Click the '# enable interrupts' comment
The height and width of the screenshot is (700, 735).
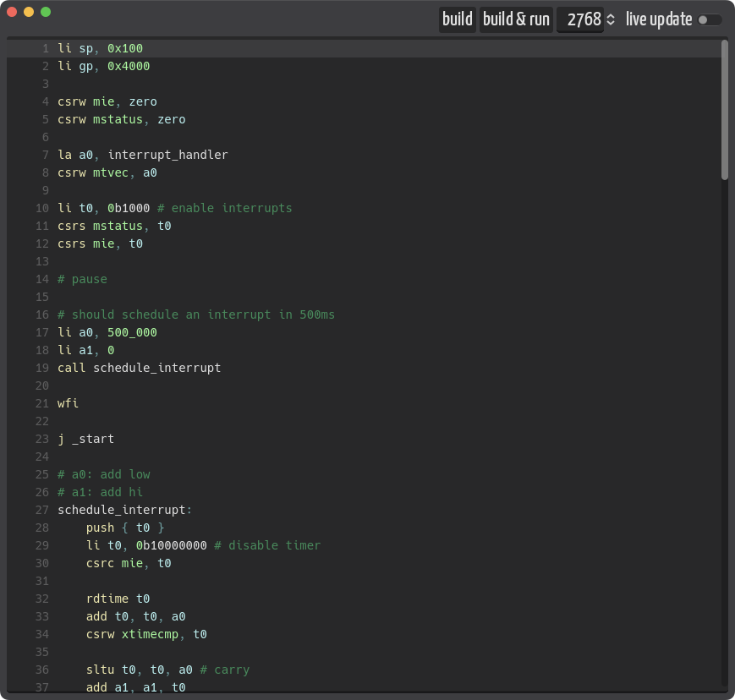point(224,209)
